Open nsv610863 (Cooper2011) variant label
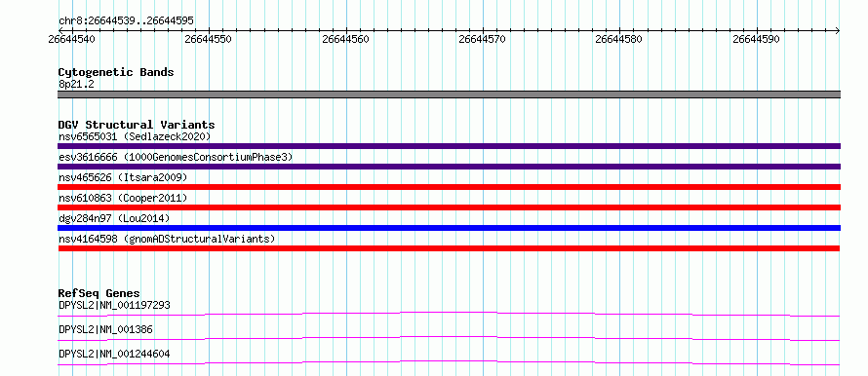The width and height of the screenshot is (868, 376). [x=123, y=198]
